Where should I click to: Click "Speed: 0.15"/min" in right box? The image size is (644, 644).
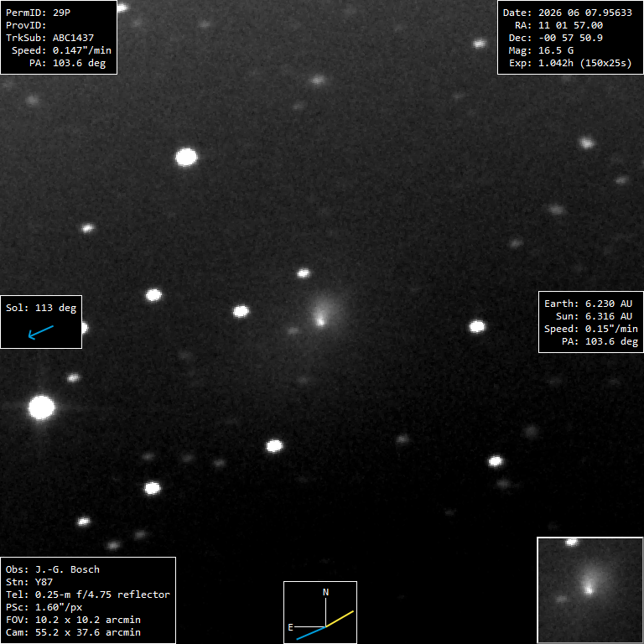591,329
